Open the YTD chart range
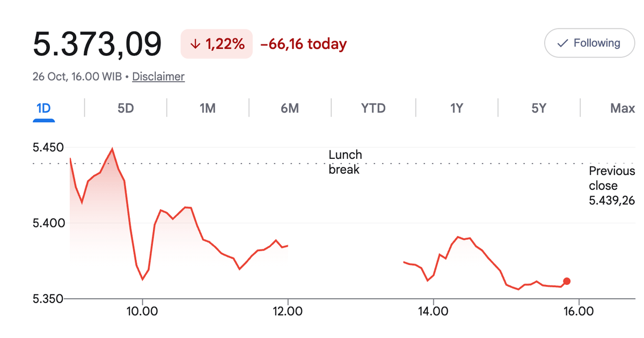This screenshot has height=338, width=644. (x=374, y=108)
